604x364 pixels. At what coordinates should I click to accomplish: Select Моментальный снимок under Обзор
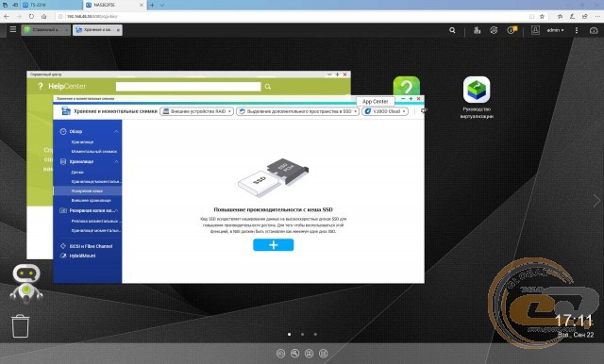94,152
